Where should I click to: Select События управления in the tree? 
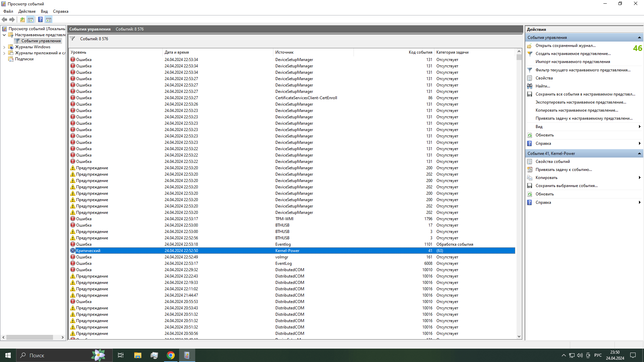click(41, 41)
